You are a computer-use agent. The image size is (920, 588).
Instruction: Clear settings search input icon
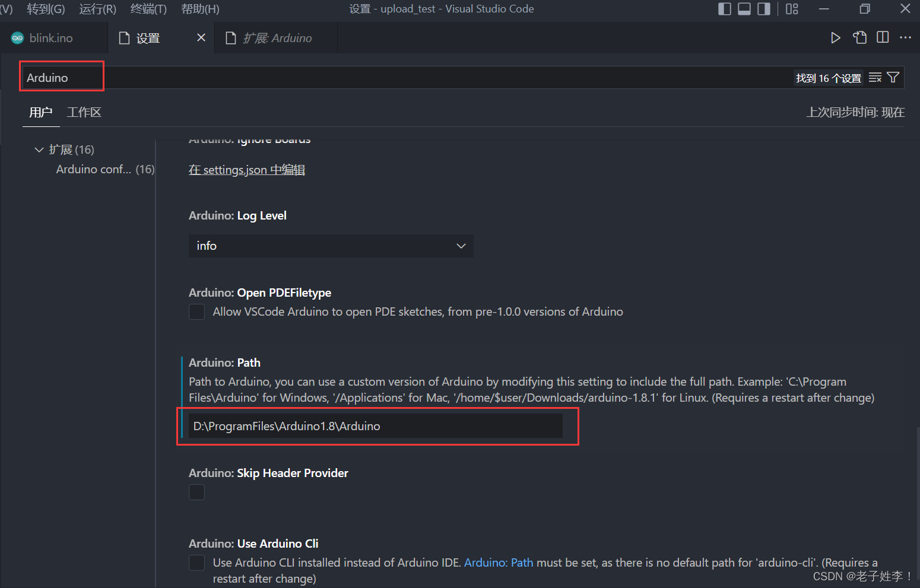point(875,78)
